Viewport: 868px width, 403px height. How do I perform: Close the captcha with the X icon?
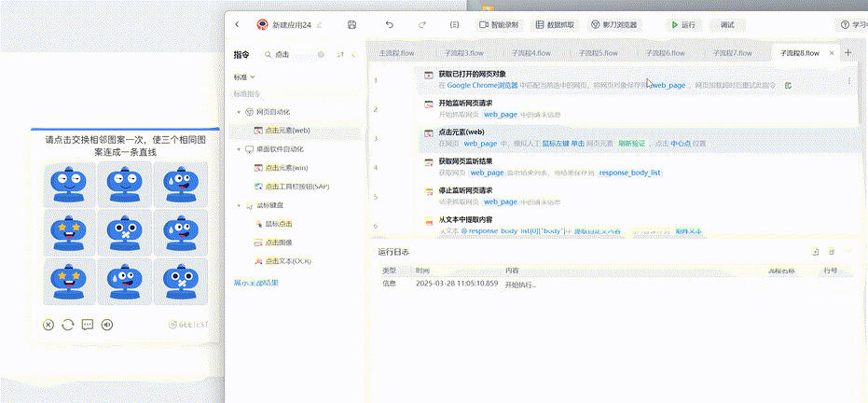pyautogui.click(x=48, y=325)
